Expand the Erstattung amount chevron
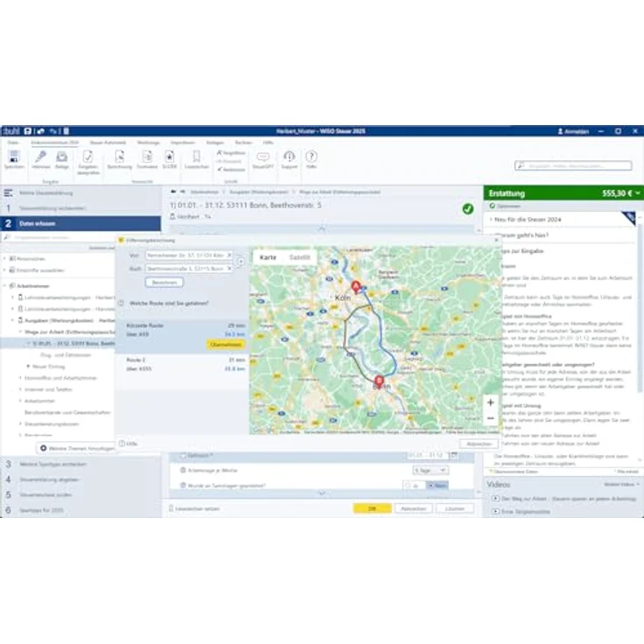Screen dimensions: 644x644 [637, 193]
